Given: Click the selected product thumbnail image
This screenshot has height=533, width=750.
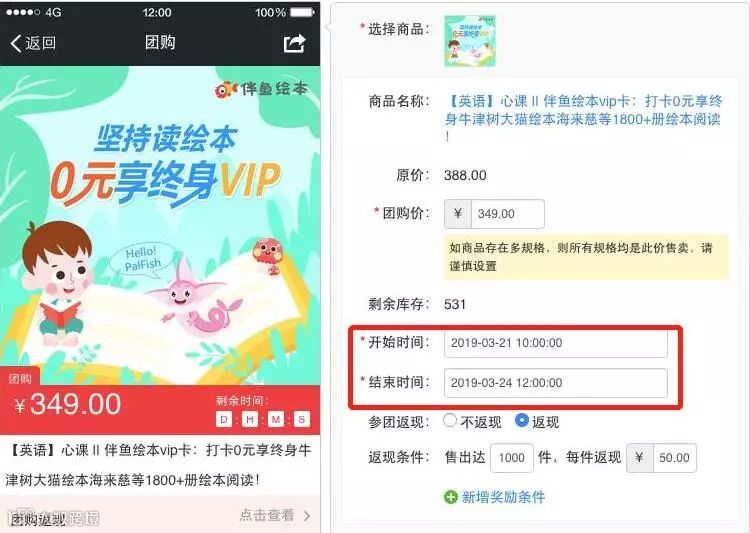Looking at the screenshot, I should (x=470, y=41).
